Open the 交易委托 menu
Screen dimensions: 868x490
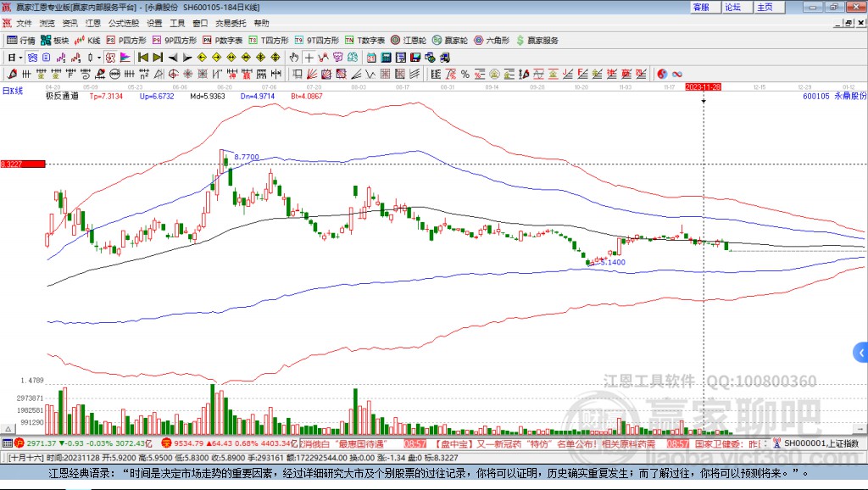231,23
